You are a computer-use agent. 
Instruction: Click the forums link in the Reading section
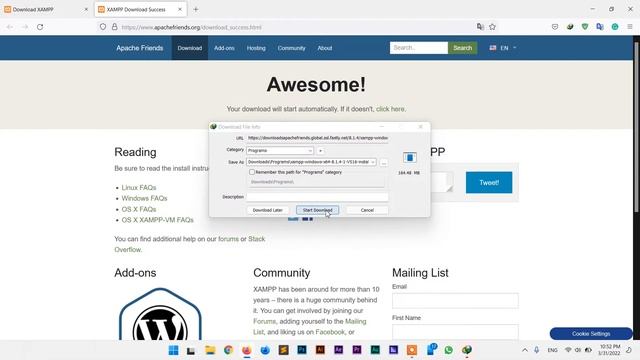click(228, 239)
